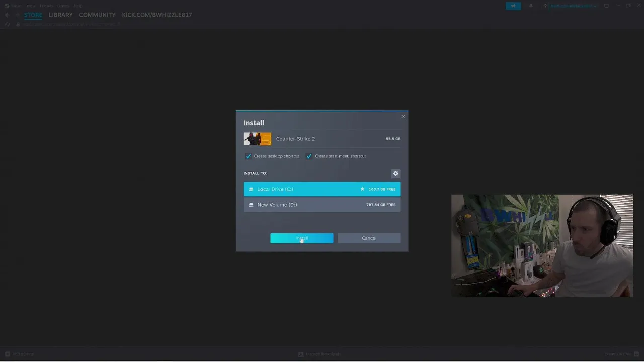Open the View menu

[x=31, y=6]
